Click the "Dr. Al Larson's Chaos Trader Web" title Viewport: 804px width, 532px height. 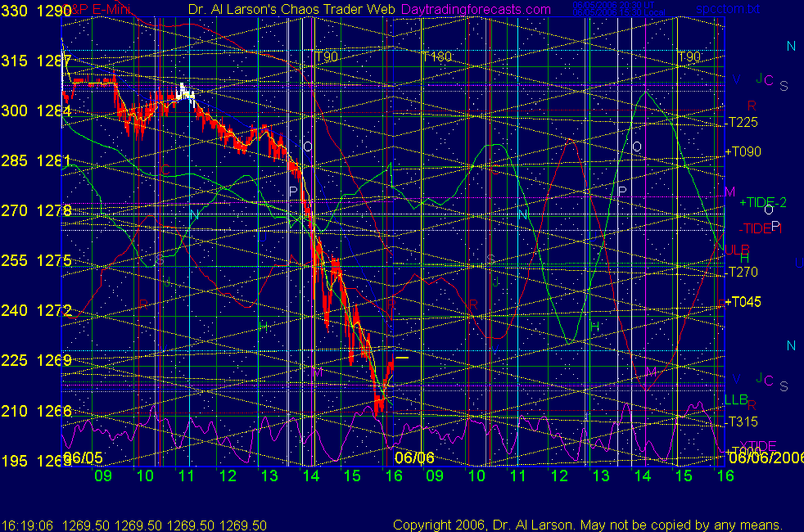pos(291,9)
